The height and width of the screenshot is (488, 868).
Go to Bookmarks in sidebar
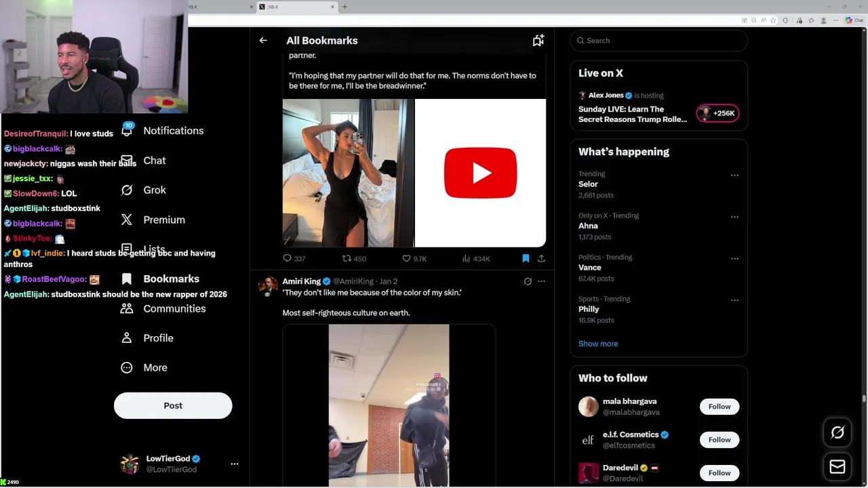coord(171,279)
